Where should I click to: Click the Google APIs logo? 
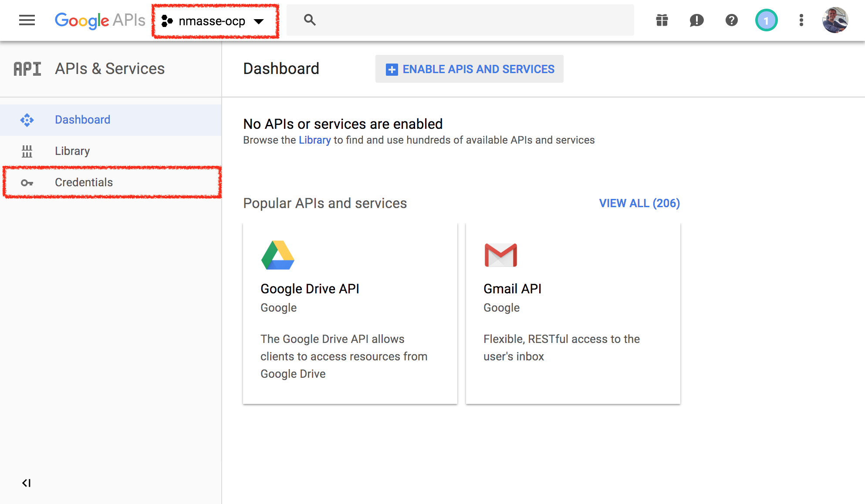(x=100, y=20)
